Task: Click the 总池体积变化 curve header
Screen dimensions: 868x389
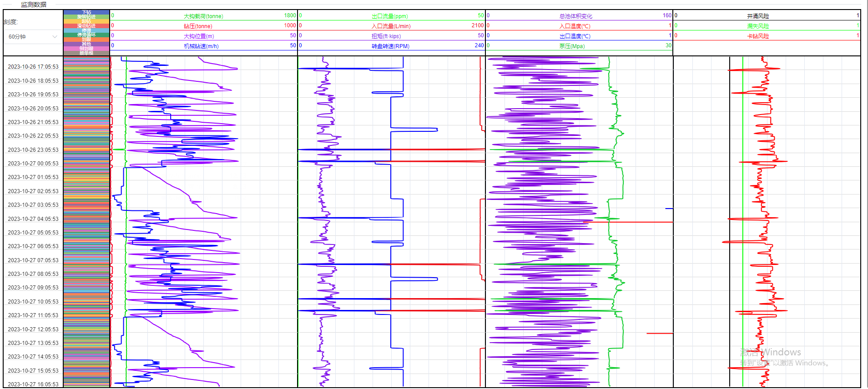Action: 575,16
